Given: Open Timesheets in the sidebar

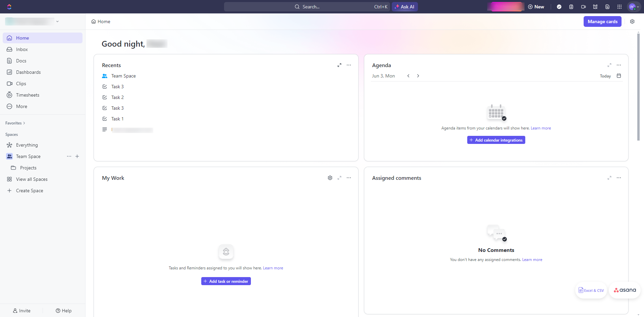Looking at the screenshot, I should click(x=43, y=95).
